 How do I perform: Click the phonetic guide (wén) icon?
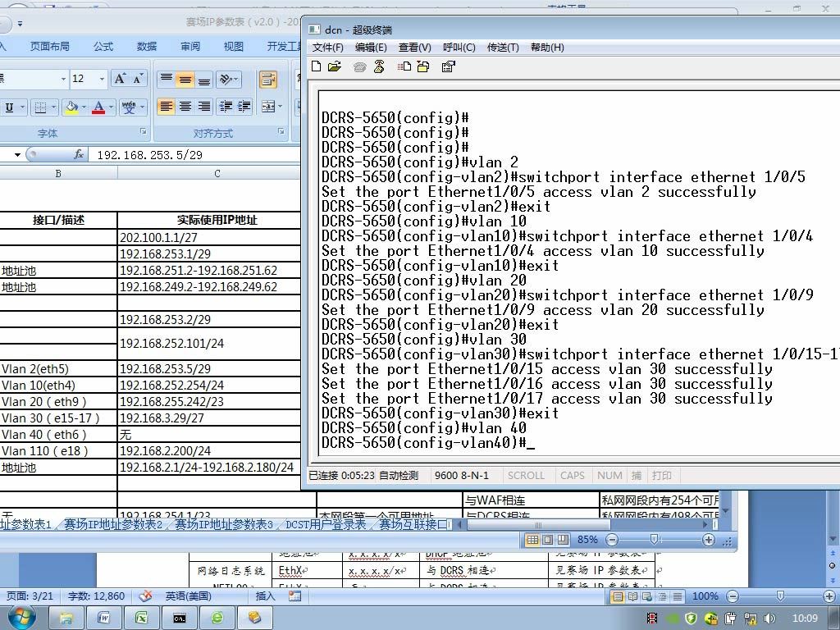129,107
